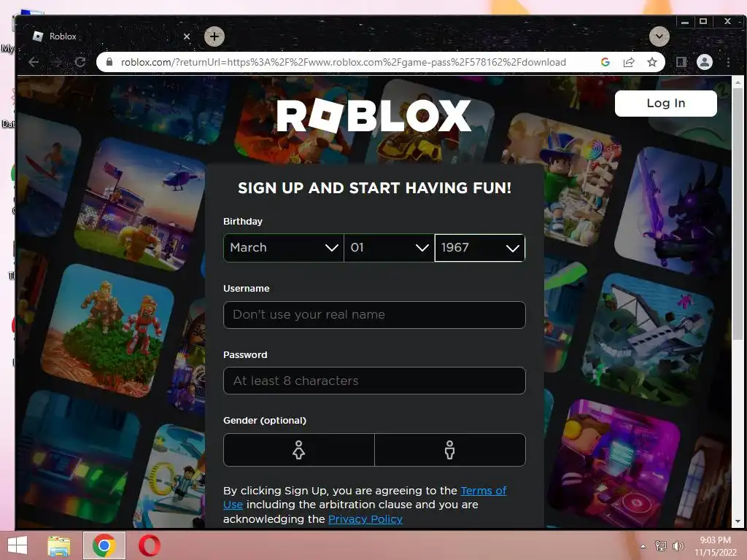Open the tab search chevron button
Viewport: 747px width, 560px height.
tap(659, 36)
